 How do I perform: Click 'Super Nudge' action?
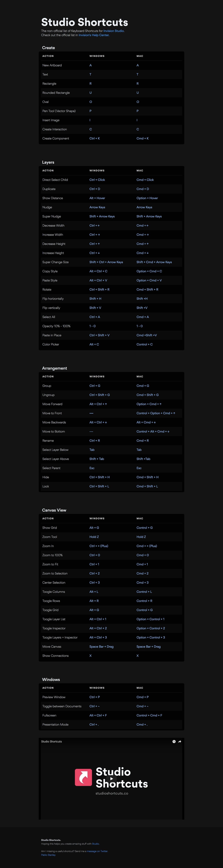[52, 216]
